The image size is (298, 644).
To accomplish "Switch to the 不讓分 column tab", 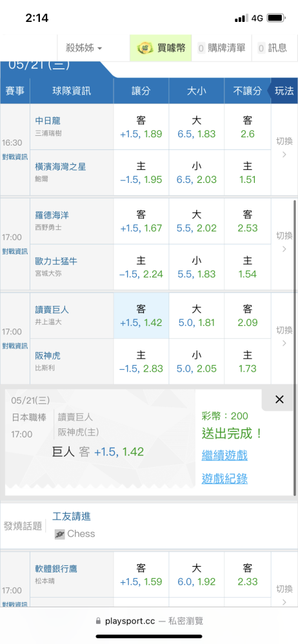I will click(x=248, y=91).
